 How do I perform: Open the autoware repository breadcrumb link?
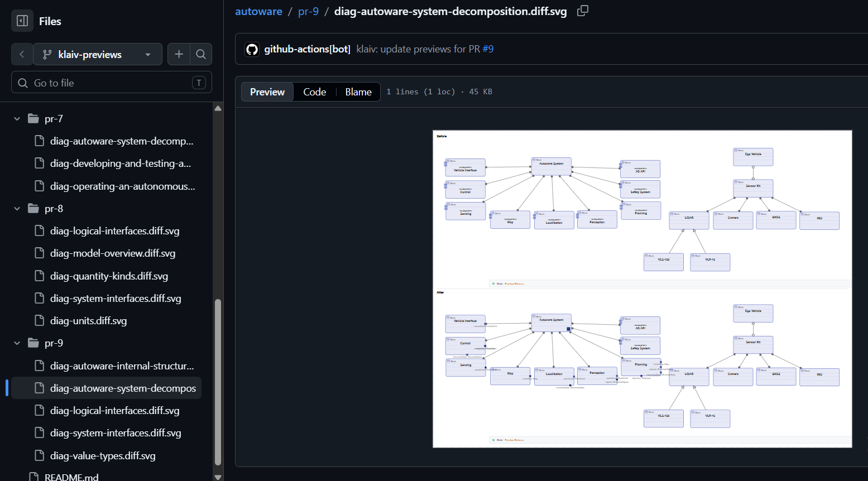258,11
